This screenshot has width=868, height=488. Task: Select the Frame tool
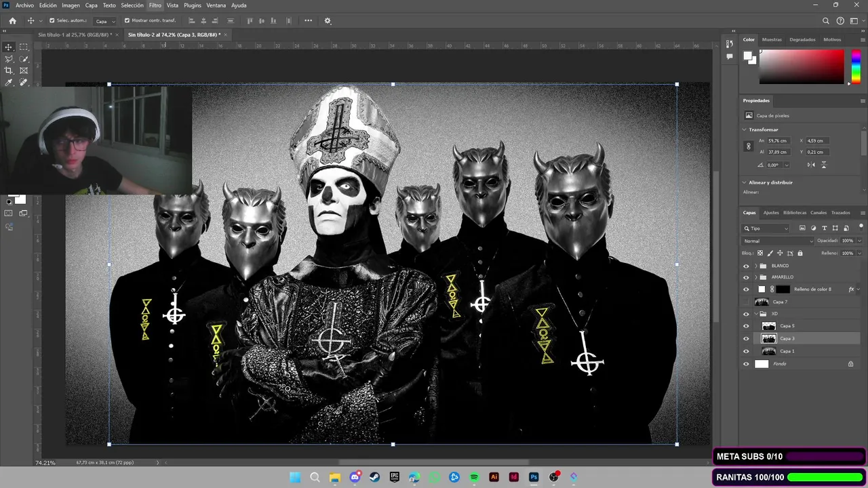24,70
